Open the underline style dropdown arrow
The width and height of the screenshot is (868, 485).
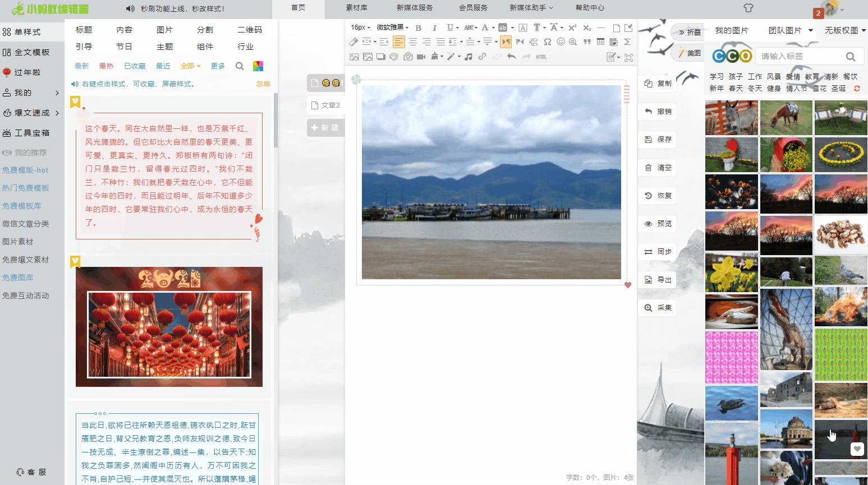(x=458, y=27)
